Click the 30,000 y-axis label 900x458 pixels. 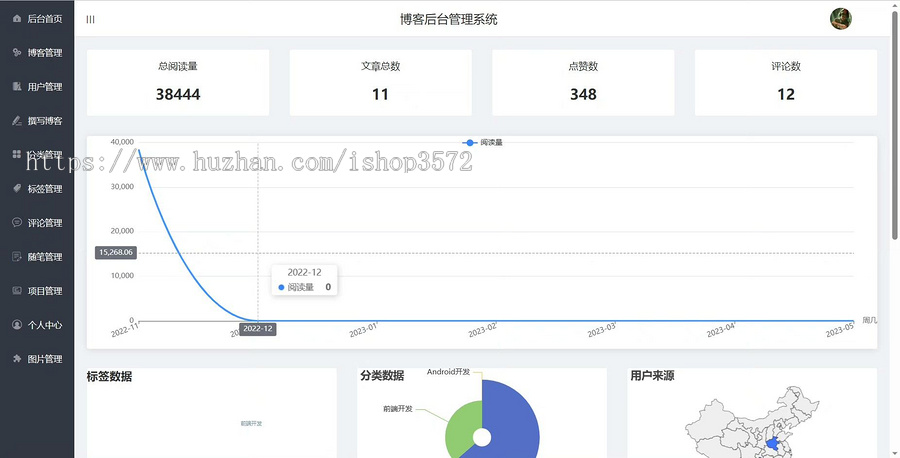[122, 187]
